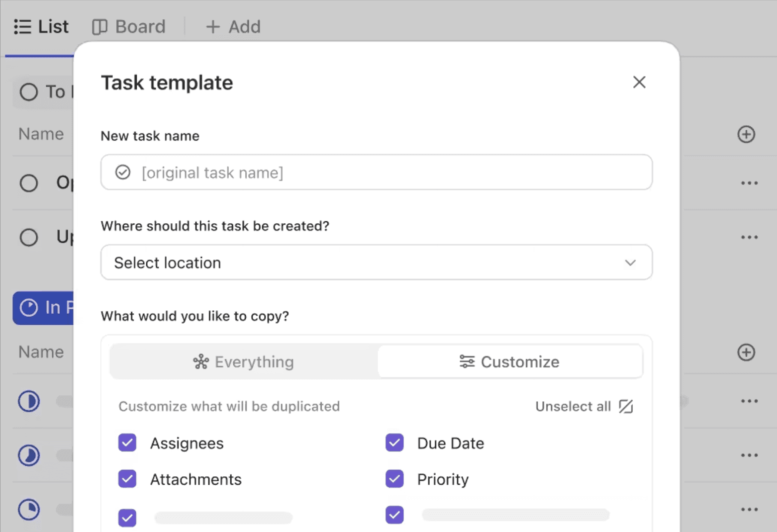Screen dimensions: 777x532
Task: Click the In Progress group header badge
Action: click(43, 308)
